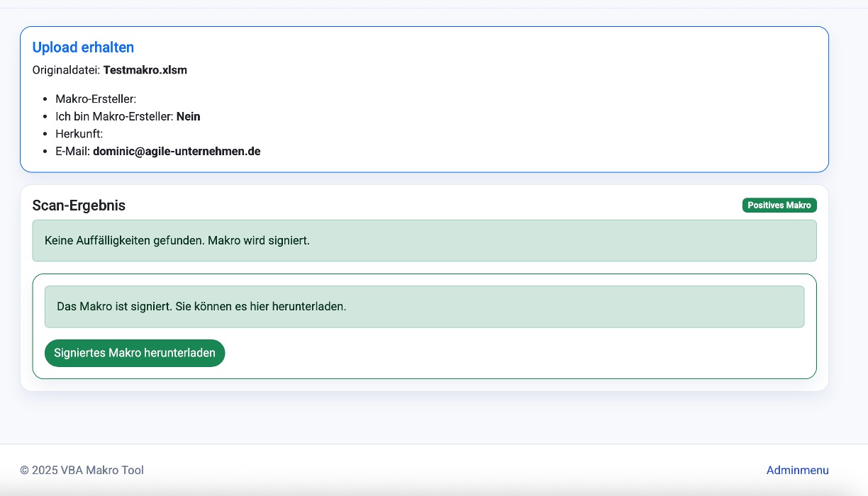Open the Adminmenu link in footer
The image size is (868, 496).
[797, 470]
